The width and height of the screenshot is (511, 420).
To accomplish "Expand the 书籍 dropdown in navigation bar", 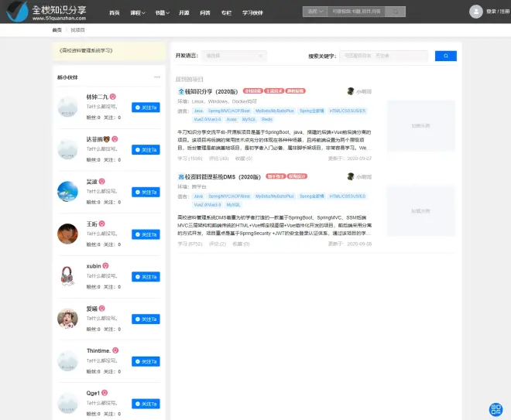I will tap(160, 13).
